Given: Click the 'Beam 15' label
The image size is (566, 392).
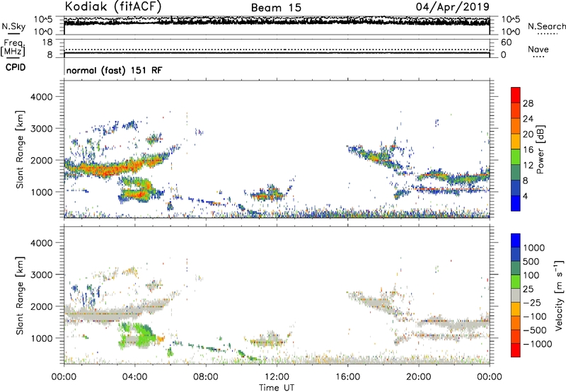Looking at the screenshot, I should click(x=276, y=8).
